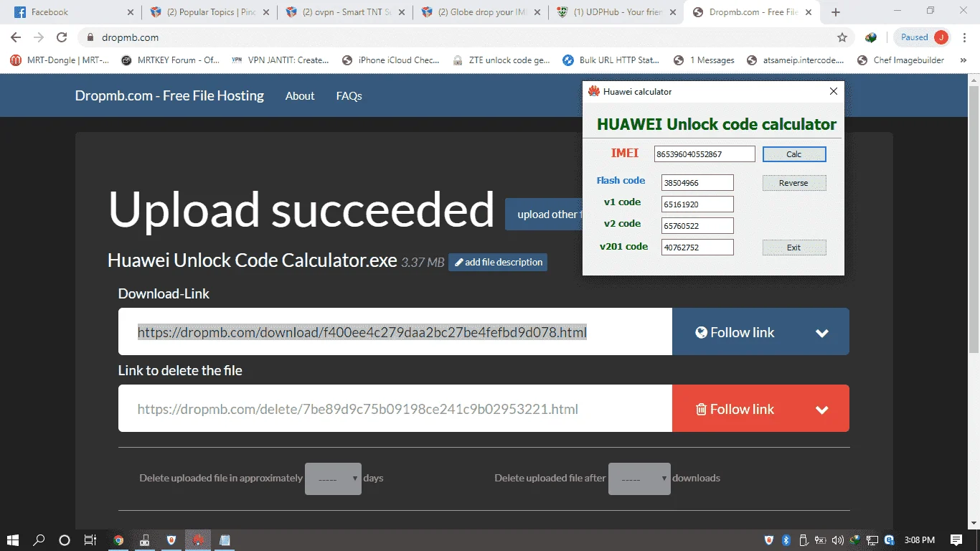
Task: Open the Chef Imagebuilder bookmark
Action: click(x=901, y=60)
